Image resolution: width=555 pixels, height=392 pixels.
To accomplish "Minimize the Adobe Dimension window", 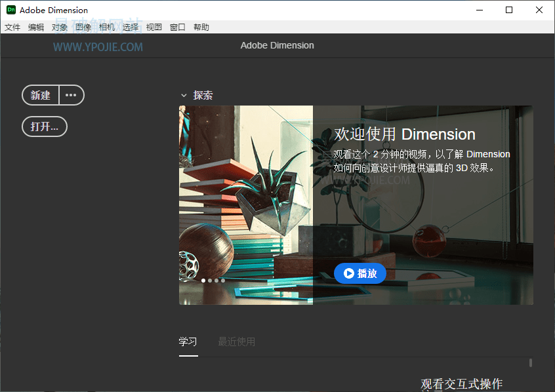I will click(x=480, y=10).
